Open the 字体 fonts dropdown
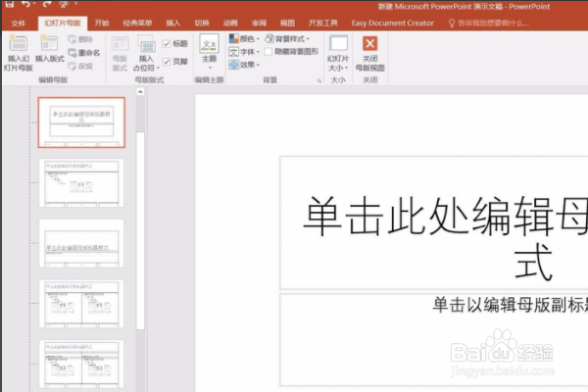The height and width of the screenshot is (392, 588). tap(244, 52)
